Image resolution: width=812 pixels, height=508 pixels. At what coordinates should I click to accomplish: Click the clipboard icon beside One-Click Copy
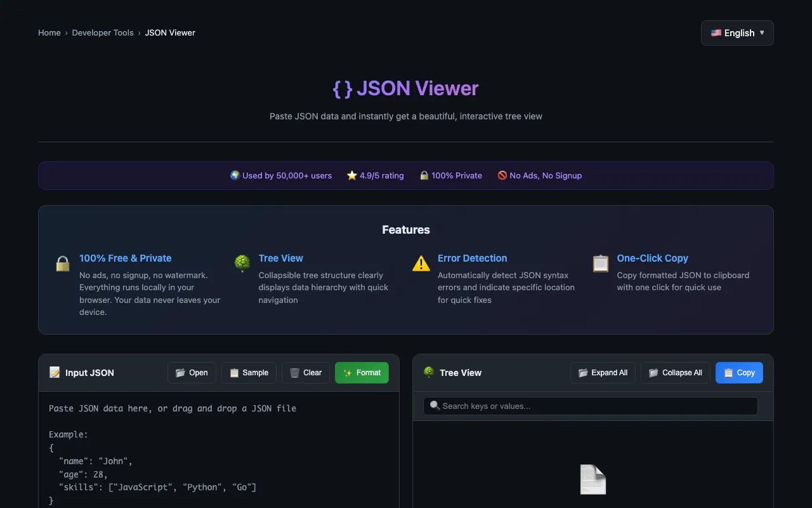[600, 263]
